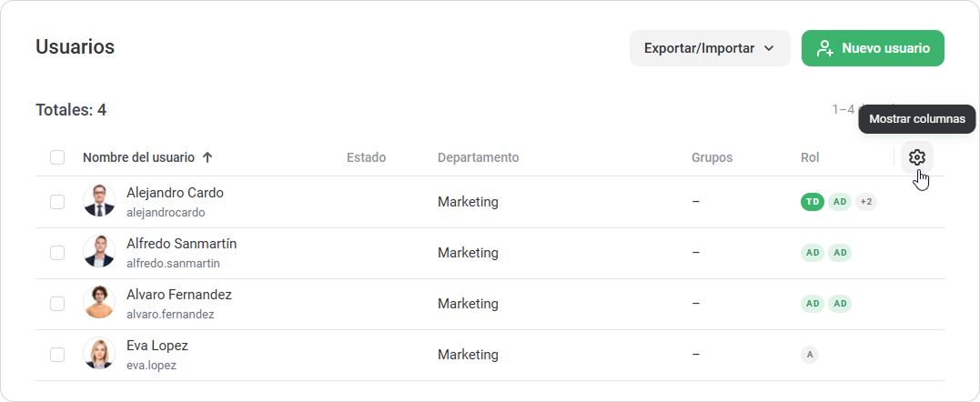Viewport: 980px width, 402px height.
Task: Toggle the select-all checkbox in the header
Action: (x=57, y=157)
